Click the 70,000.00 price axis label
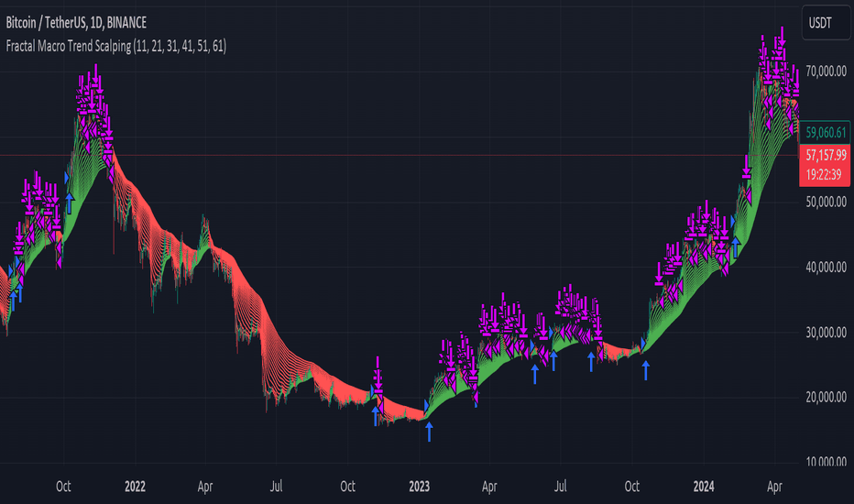 pos(826,71)
